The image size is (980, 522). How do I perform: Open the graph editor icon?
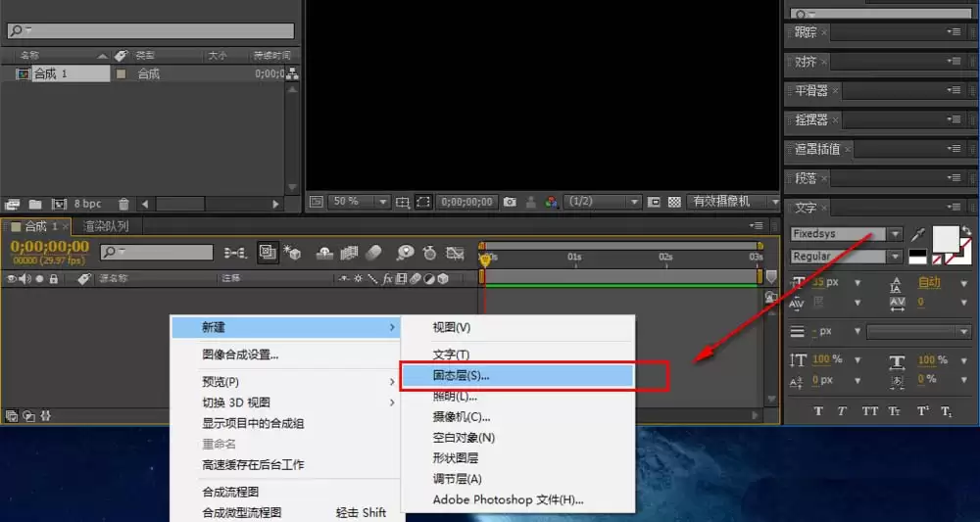(455, 253)
